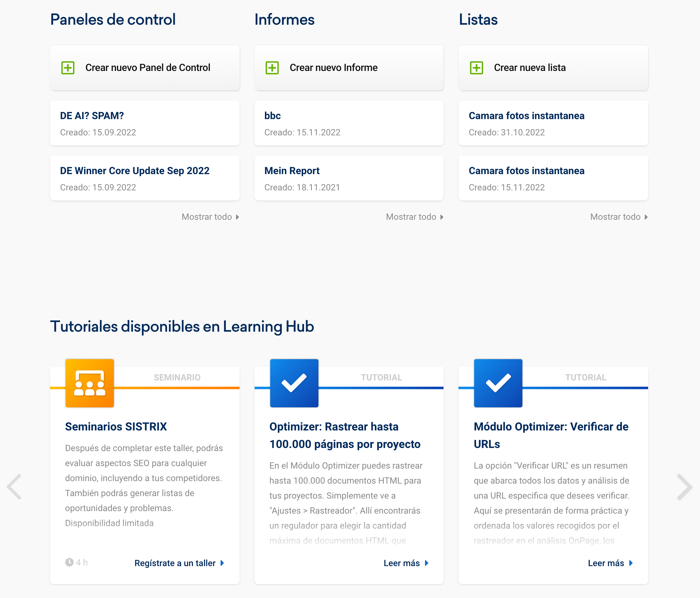This screenshot has width=700, height=598.
Task: Click the green plus icon for new lista
Action: (476, 68)
